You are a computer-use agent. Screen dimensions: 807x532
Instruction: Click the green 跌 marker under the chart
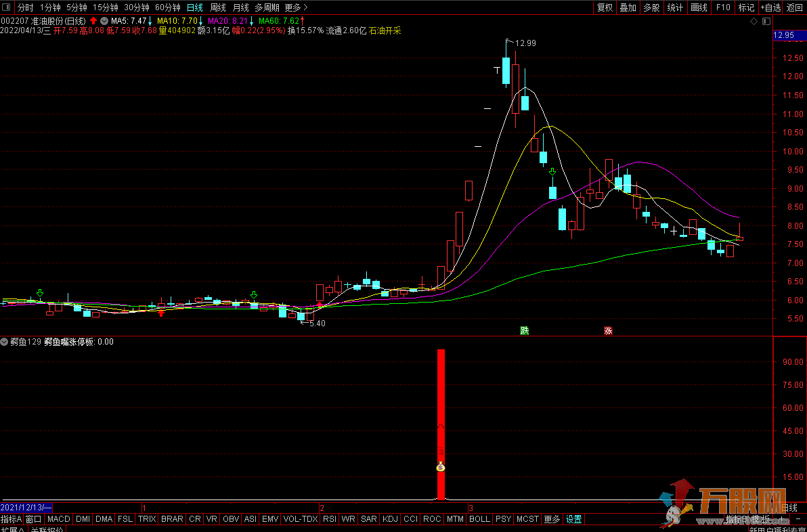click(525, 330)
